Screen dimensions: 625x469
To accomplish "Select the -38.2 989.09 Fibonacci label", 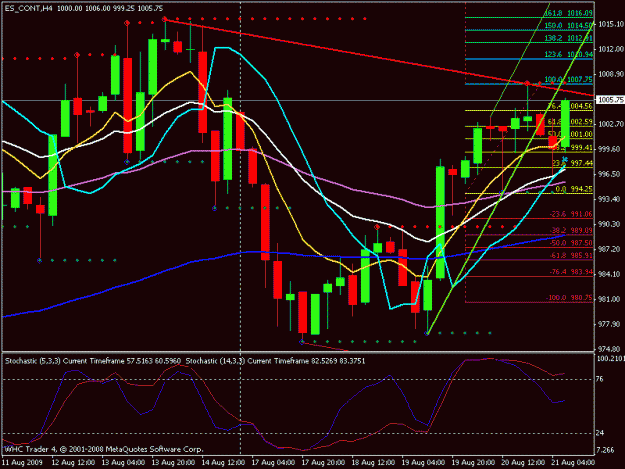I will pos(571,230).
